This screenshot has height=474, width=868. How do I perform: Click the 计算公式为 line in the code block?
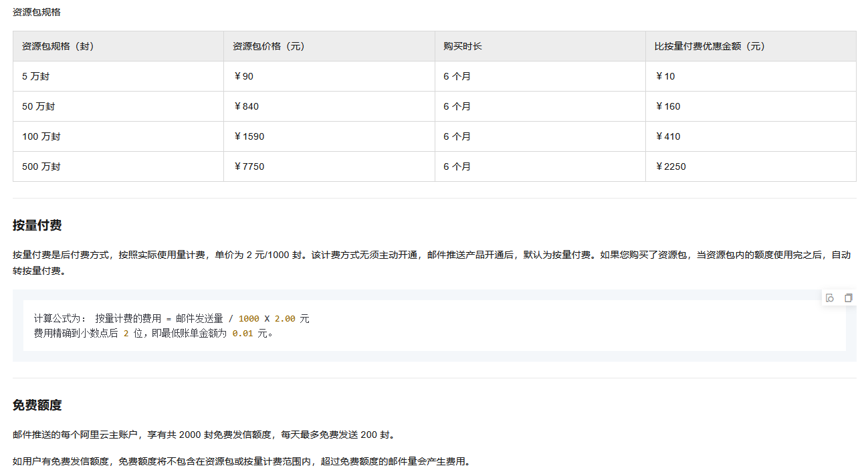171,319
